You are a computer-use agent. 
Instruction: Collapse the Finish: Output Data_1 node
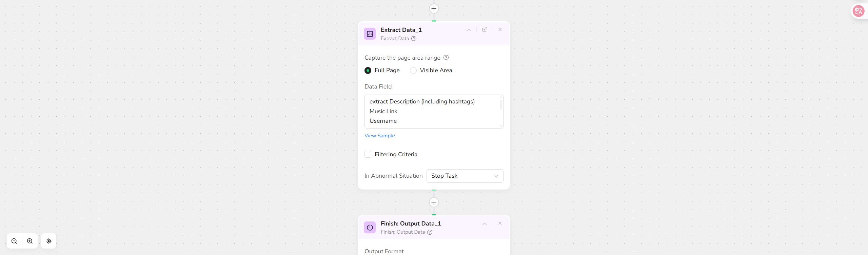484,223
